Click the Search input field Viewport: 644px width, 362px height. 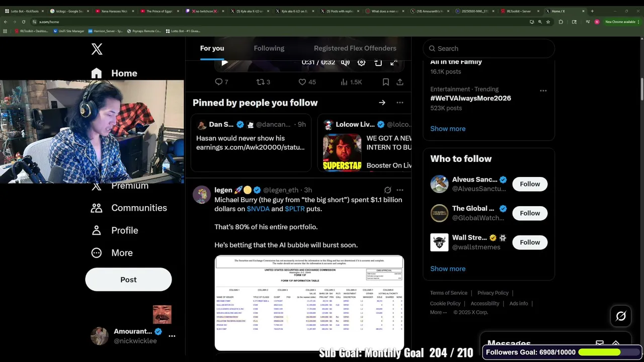coord(489,49)
